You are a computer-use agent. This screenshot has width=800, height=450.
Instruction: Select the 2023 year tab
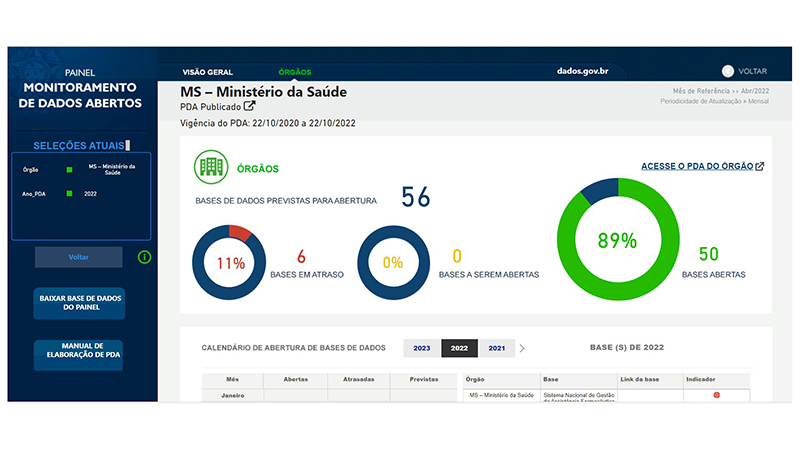[x=421, y=348]
